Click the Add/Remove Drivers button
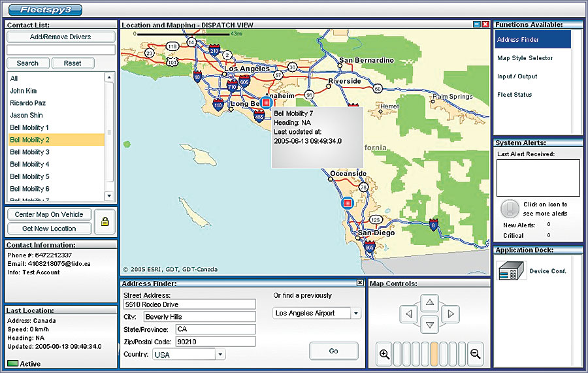588x373 pixels. tap(61, 37)
